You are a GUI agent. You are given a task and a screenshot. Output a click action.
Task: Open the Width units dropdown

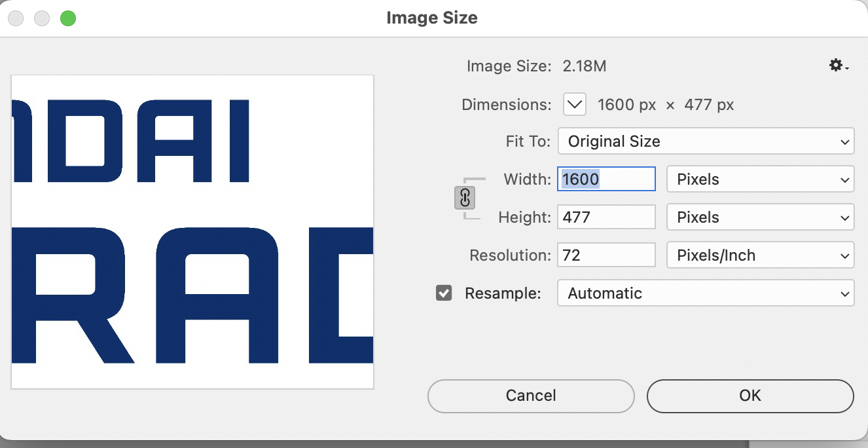point(760,179)
